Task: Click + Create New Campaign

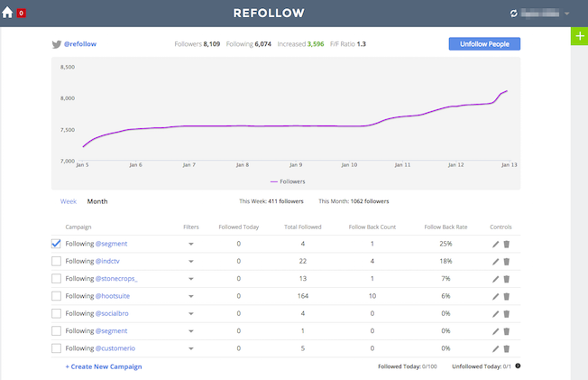Action: click(104, 366)
